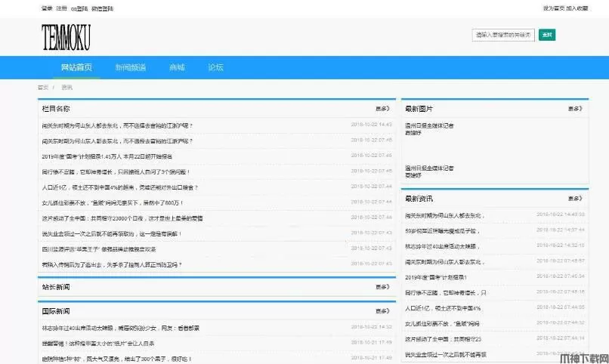
Task: Go to the 论坛 navigation item
Action: click(215, 67)
